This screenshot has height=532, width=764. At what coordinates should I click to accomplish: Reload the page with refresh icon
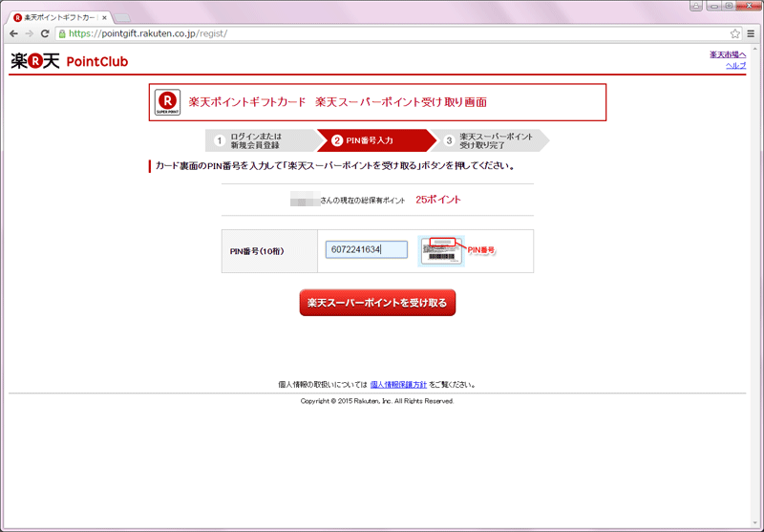[x=45, y=33]
